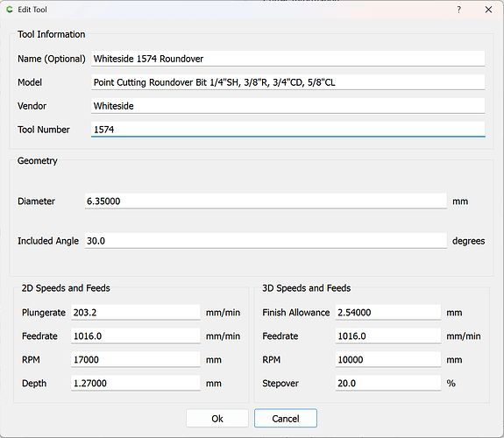Focus the Tool Number field

pyautogui.click(x=288, y=130)
